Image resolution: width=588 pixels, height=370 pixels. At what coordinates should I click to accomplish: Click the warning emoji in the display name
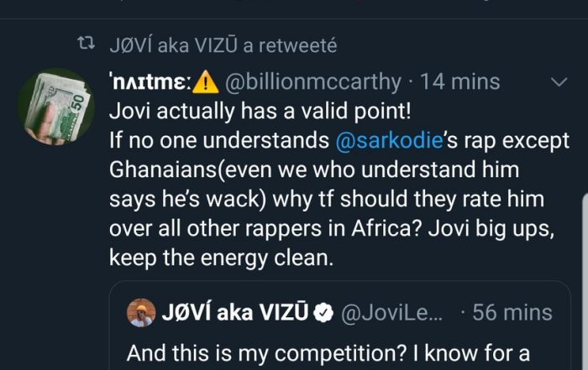coord(205,82)
